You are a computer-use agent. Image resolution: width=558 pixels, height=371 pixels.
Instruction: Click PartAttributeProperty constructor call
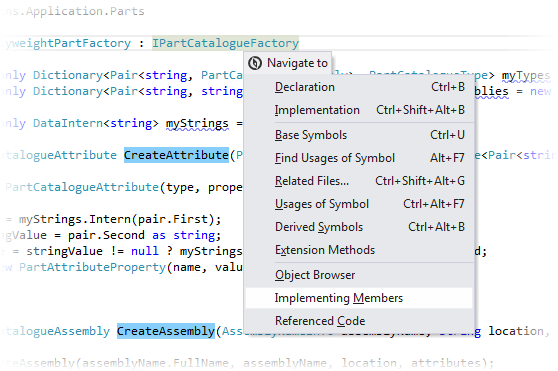tap(93, 267)
